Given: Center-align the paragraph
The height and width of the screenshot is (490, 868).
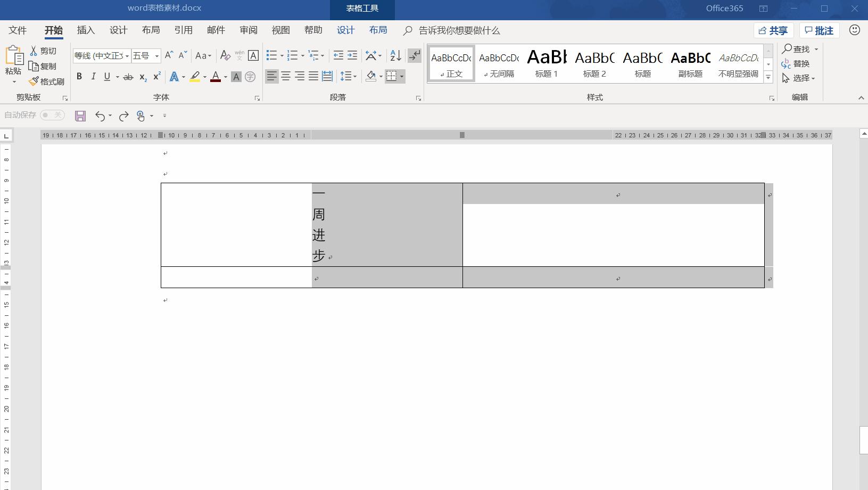Looking at the screenshot, I should pos(286,76).
